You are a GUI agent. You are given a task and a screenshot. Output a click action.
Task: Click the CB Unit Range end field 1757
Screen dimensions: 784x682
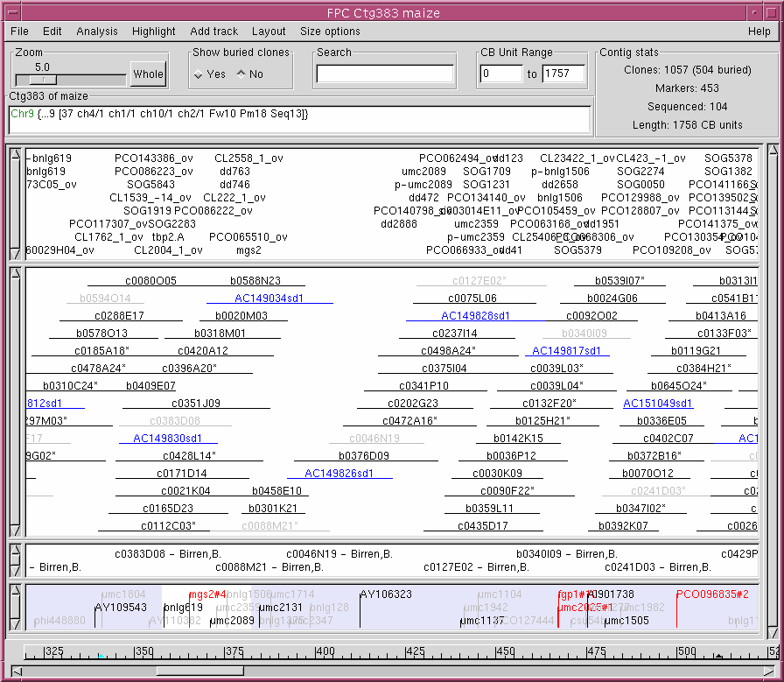(x=563, y=74)
